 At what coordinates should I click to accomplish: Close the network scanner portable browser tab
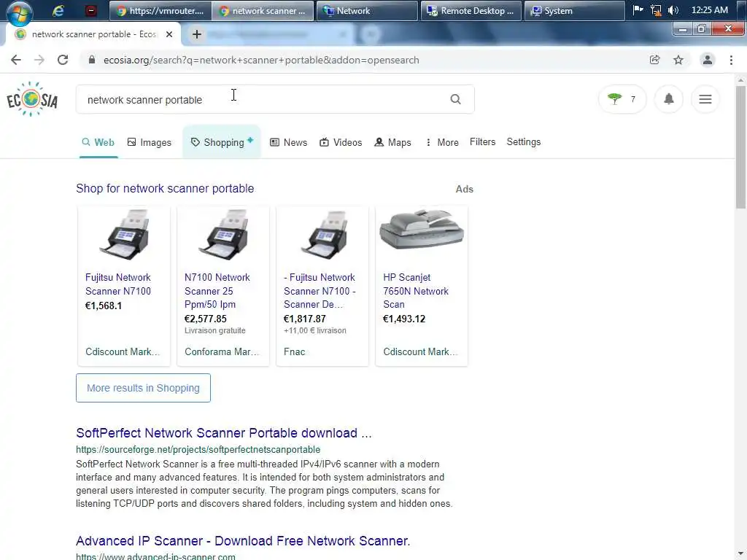[x=169, y=34]
